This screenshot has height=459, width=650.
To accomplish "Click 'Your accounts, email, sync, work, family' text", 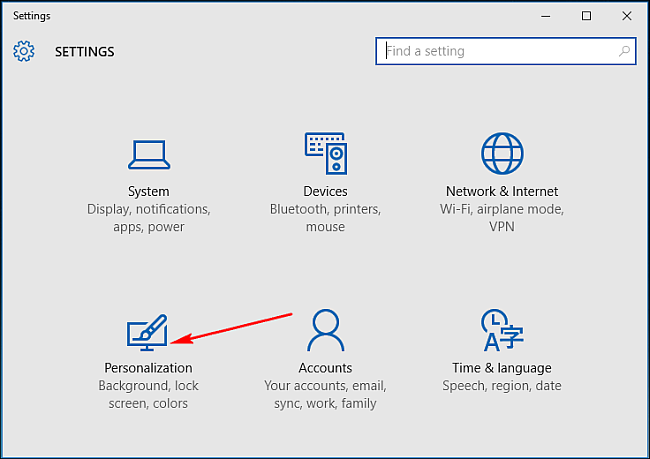I will 325,395.
